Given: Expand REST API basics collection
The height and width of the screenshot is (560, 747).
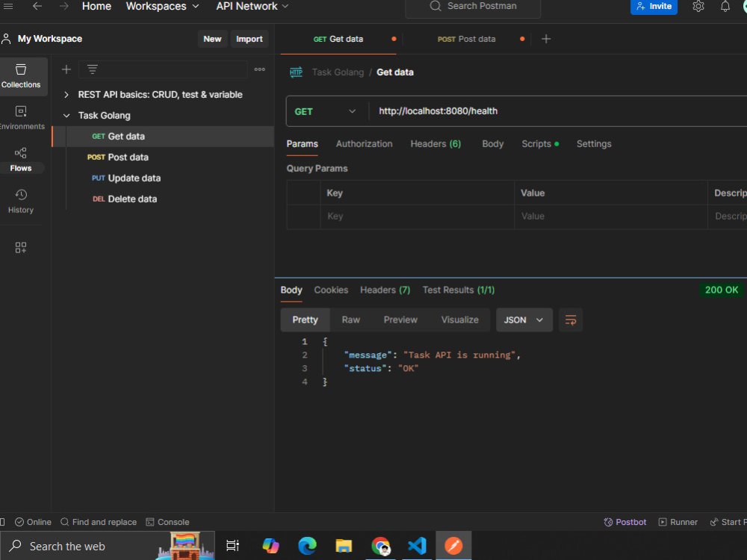Looking at the screenshot, I should [x=66, y=95].
